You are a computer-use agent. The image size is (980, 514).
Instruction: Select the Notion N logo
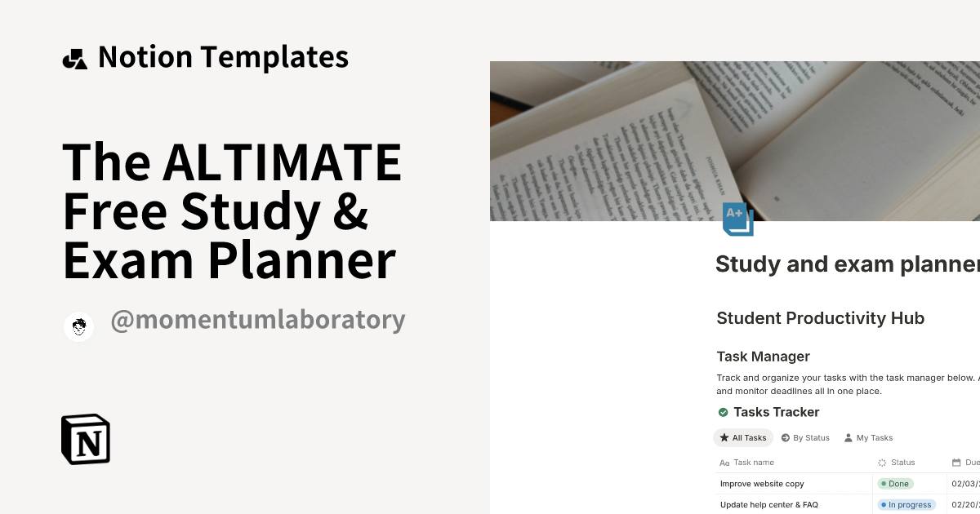point(84,439)
